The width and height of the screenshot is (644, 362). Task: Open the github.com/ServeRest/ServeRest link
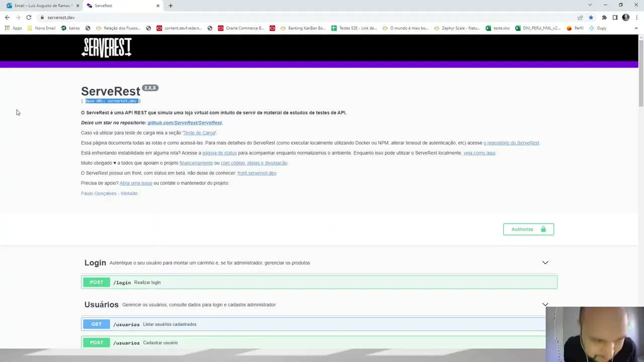pos(185,123)
